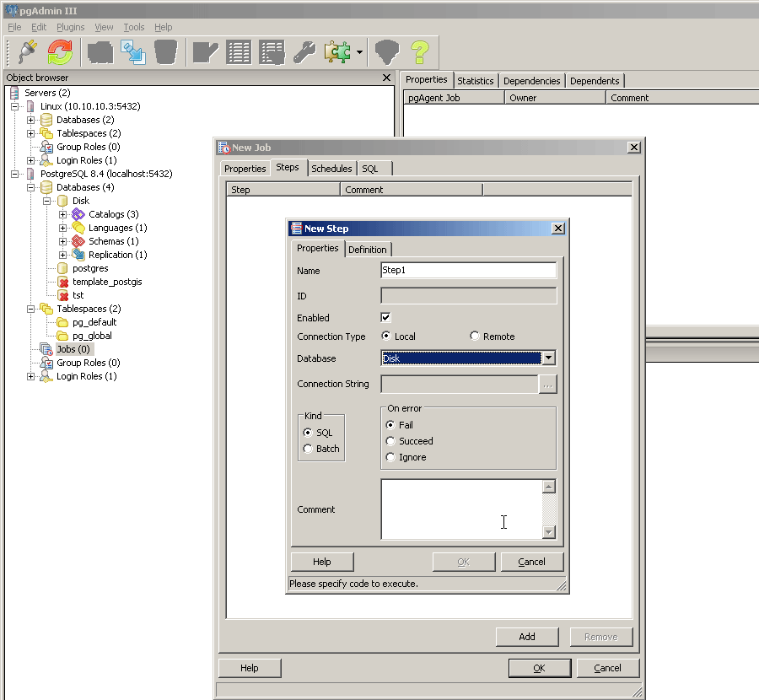Click the yellow question mark help icon
Screen dimensions: 759x700
coord(420,51)
